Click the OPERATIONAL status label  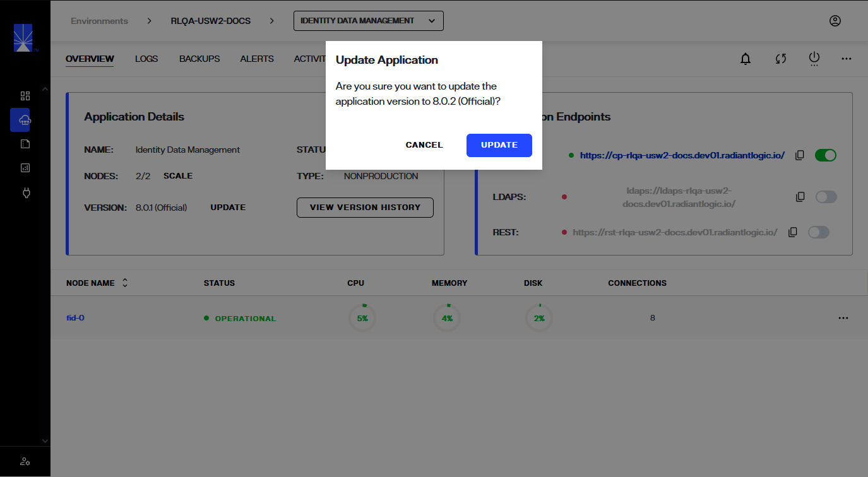tap(246, 319)
